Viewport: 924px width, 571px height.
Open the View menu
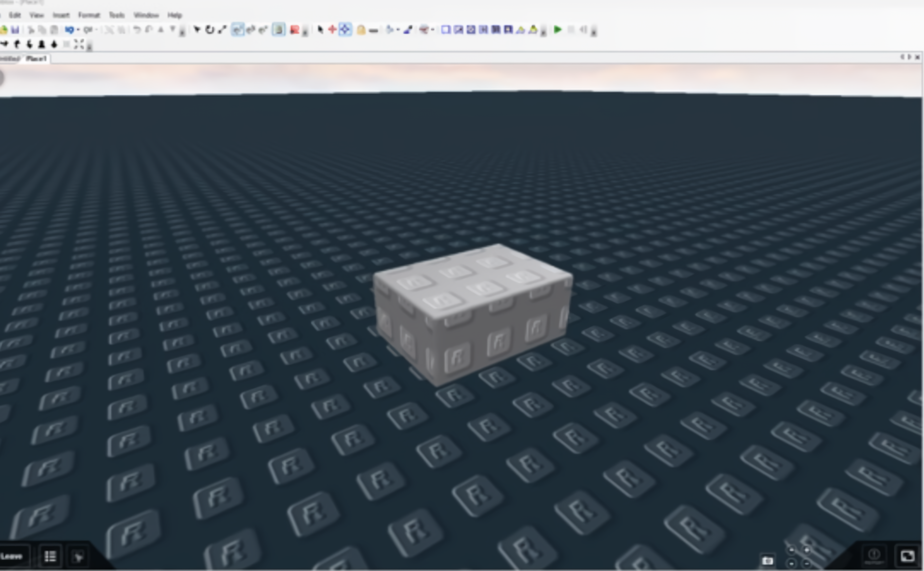point(37,15)
